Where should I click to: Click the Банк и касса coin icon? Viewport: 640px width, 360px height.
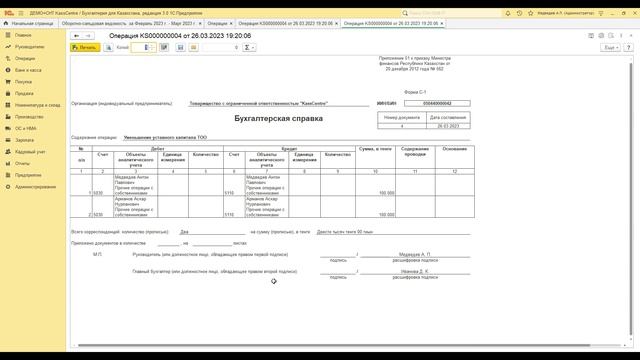tap(8, 70)
